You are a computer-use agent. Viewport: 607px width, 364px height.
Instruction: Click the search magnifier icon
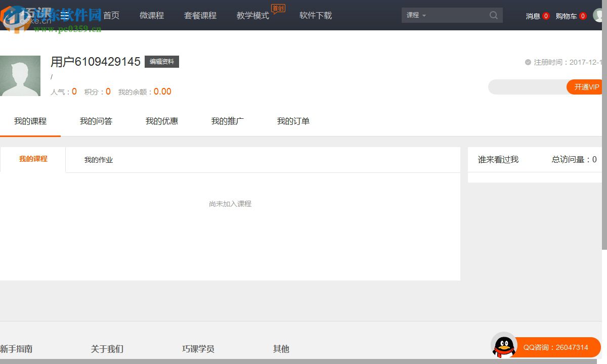pyautogui.click(x=493, y=15)
